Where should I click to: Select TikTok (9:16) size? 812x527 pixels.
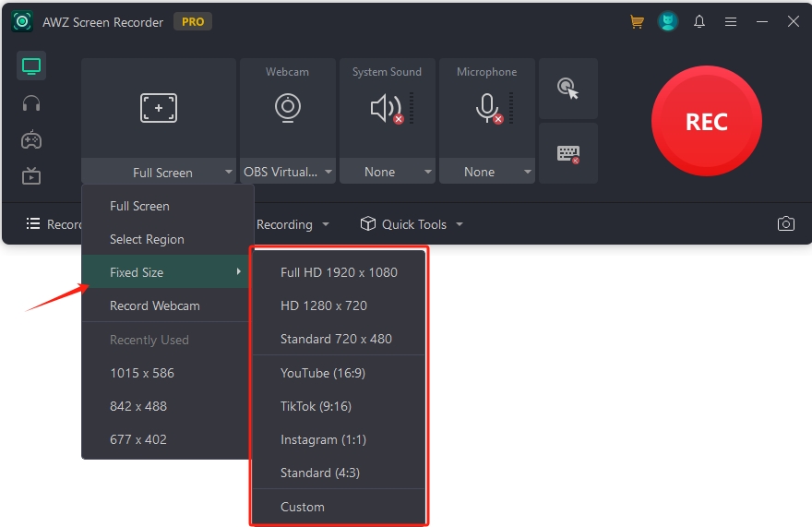click(x=339, y=406)
